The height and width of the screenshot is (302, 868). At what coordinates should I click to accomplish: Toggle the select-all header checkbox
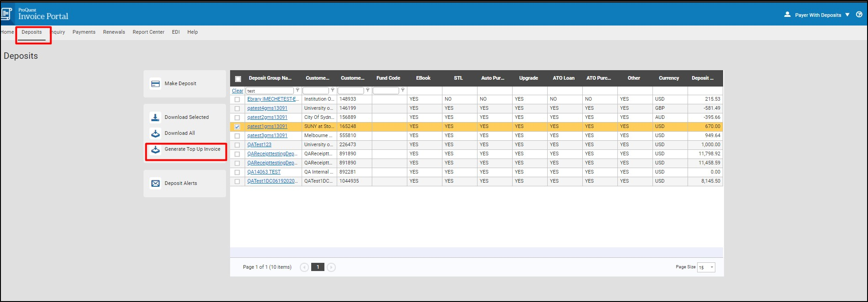pos(238,79)
